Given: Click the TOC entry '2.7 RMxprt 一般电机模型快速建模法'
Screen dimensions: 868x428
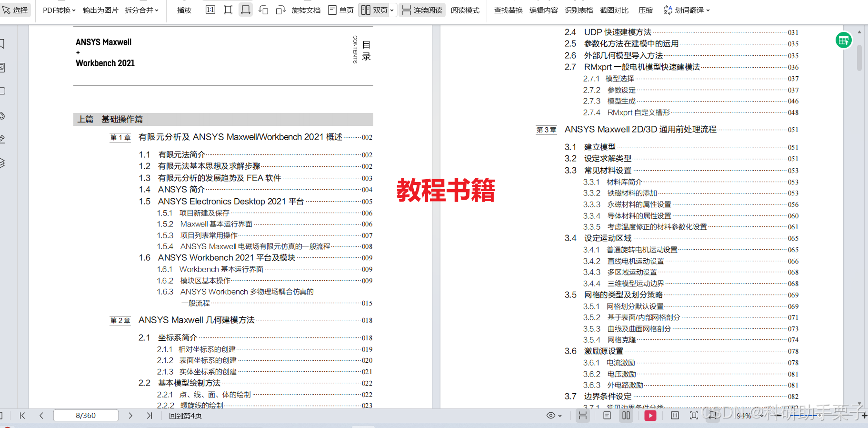Looking at the screenshot, I should click(x=681, y=67).
